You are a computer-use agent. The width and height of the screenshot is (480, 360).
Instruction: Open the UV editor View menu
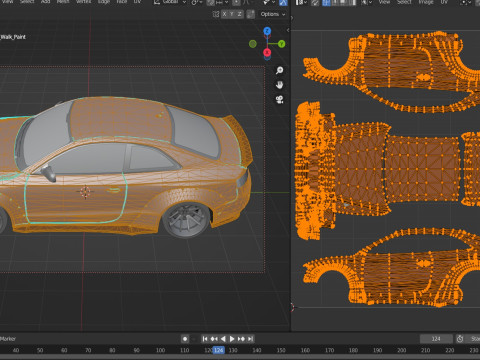tap(384, 2)
